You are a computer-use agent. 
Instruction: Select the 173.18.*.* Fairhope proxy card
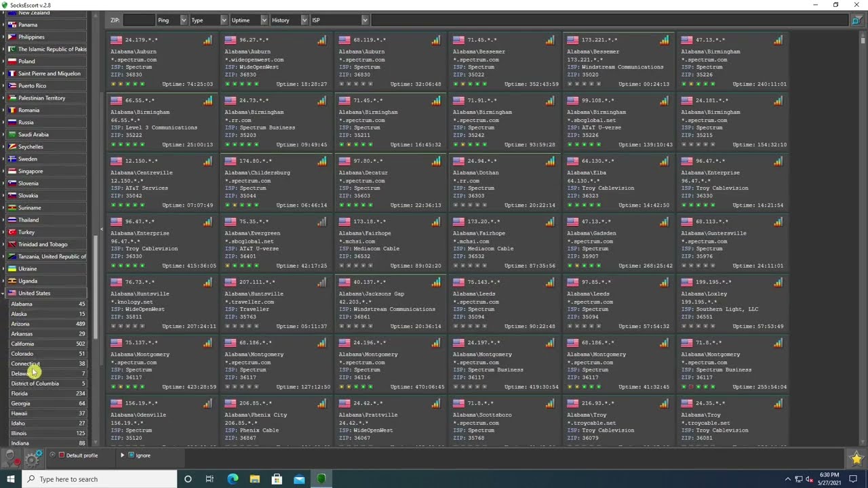coord(392,245)
